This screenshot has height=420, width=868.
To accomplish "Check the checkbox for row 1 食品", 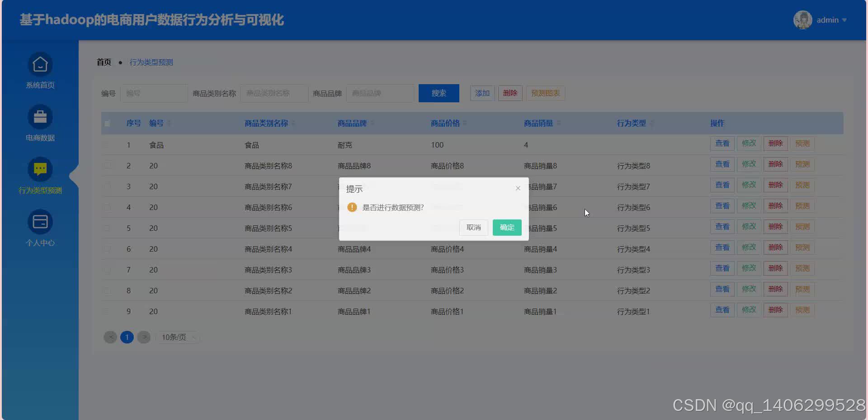I will click(x=107, y=144).
